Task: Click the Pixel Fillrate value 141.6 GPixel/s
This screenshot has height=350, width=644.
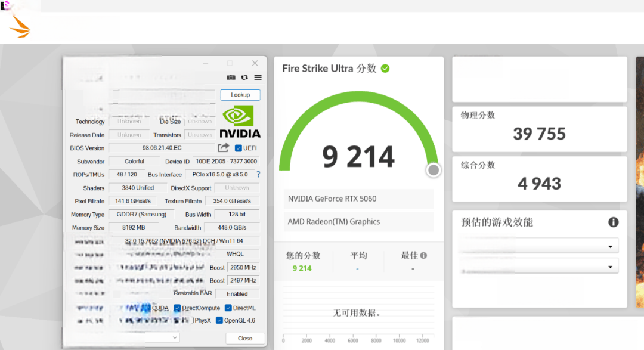Action: 133,201
